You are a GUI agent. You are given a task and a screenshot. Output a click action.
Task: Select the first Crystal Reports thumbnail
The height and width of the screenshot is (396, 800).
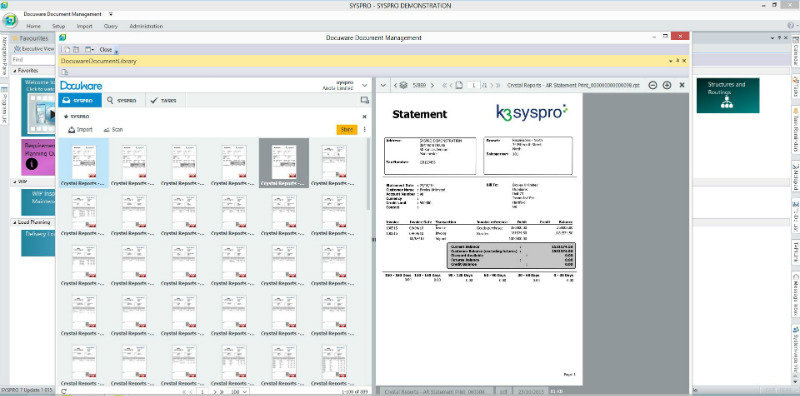[83, 163]
